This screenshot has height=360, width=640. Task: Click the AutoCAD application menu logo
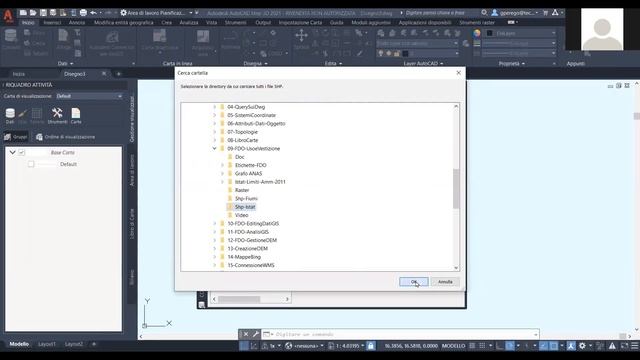pos(8,16)
